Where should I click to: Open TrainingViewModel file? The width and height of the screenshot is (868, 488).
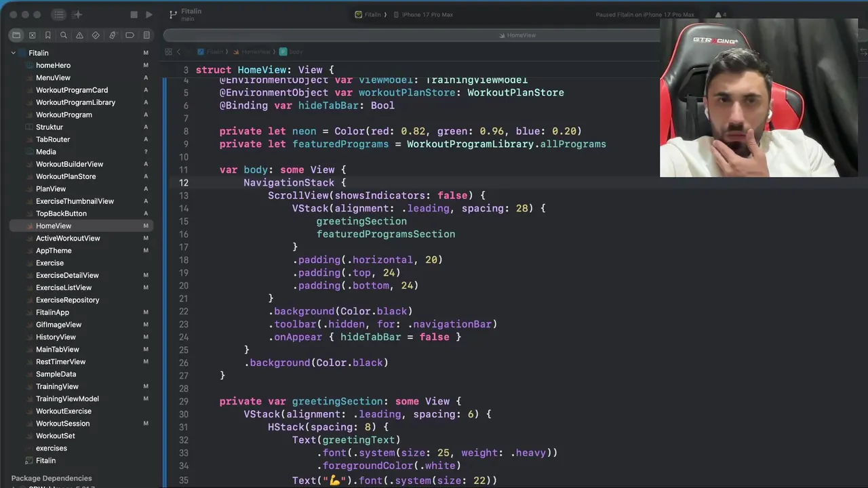click(x=67, y=399)
